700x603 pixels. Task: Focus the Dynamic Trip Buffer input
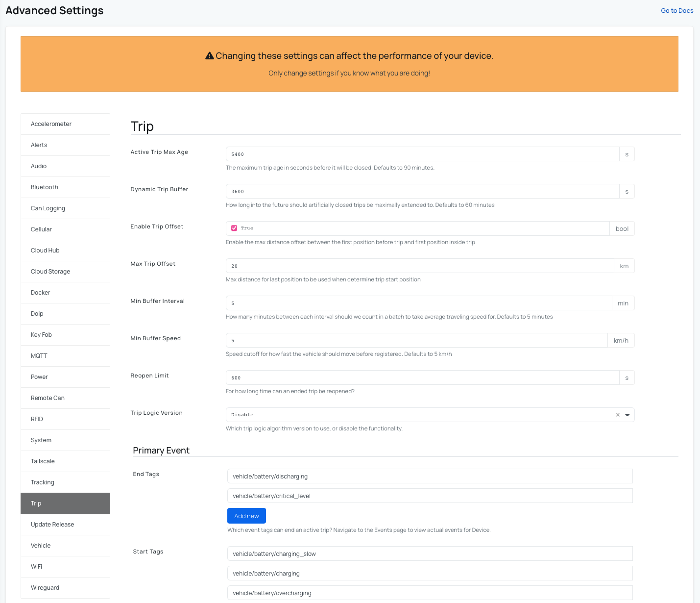point(422,192)
